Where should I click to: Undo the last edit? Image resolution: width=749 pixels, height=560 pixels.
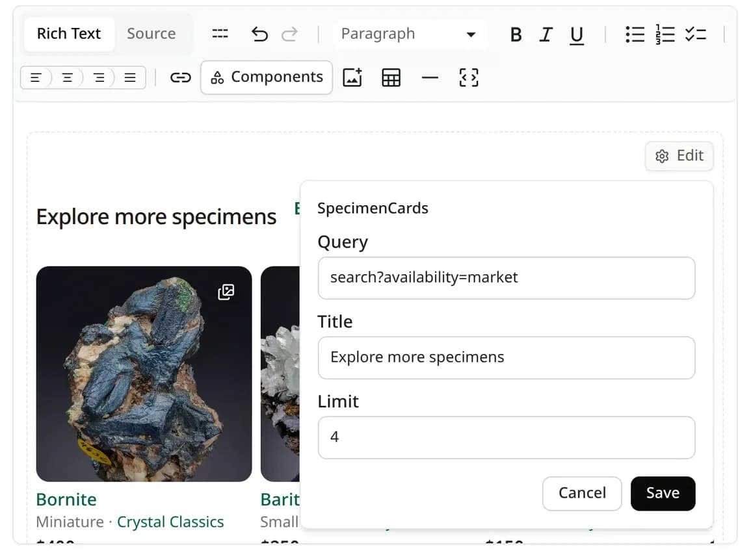[259, 34]
